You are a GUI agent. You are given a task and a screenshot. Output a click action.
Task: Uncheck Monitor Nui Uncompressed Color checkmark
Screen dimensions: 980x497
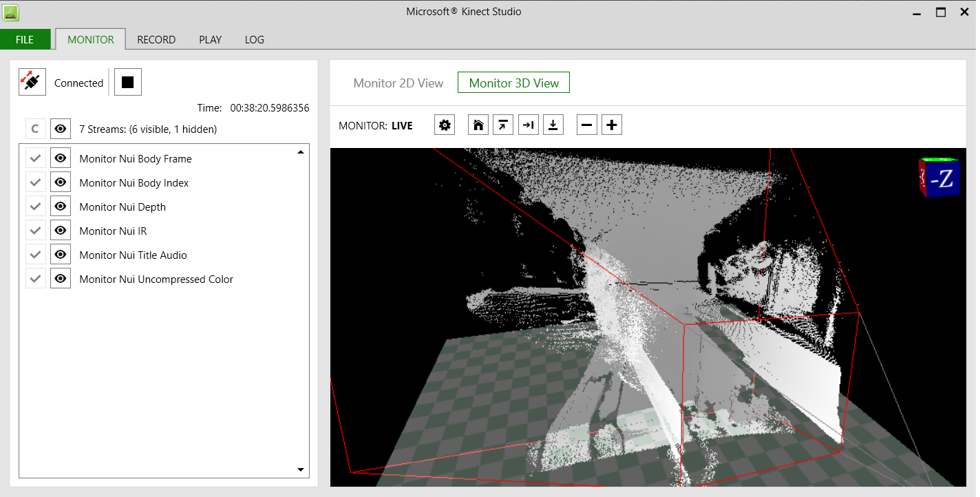point(36,279)
